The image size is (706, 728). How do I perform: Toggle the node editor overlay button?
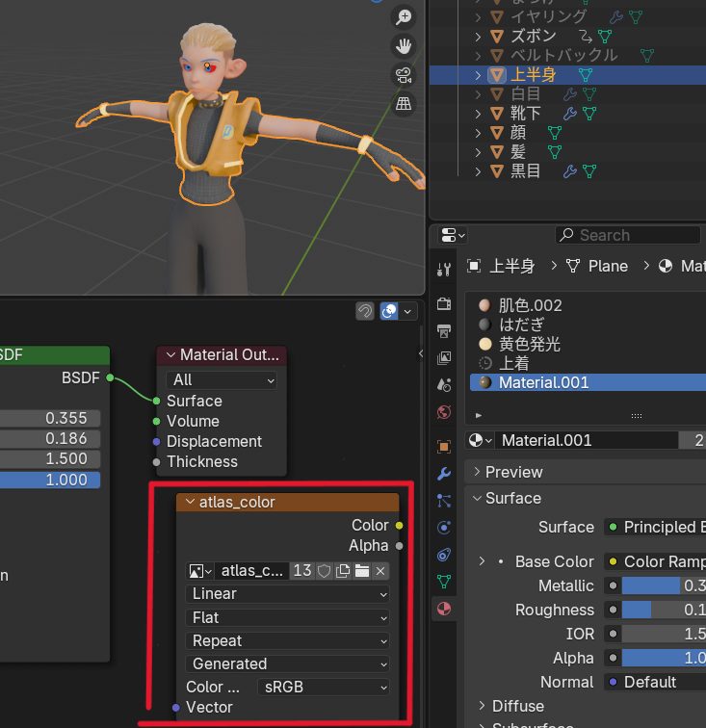coord(389,311)
